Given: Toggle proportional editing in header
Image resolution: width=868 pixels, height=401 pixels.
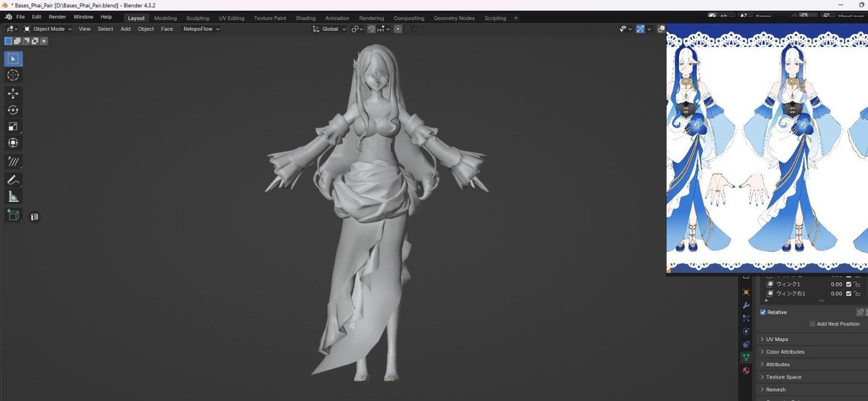Looking at the screenshot, I should [397, 29].
